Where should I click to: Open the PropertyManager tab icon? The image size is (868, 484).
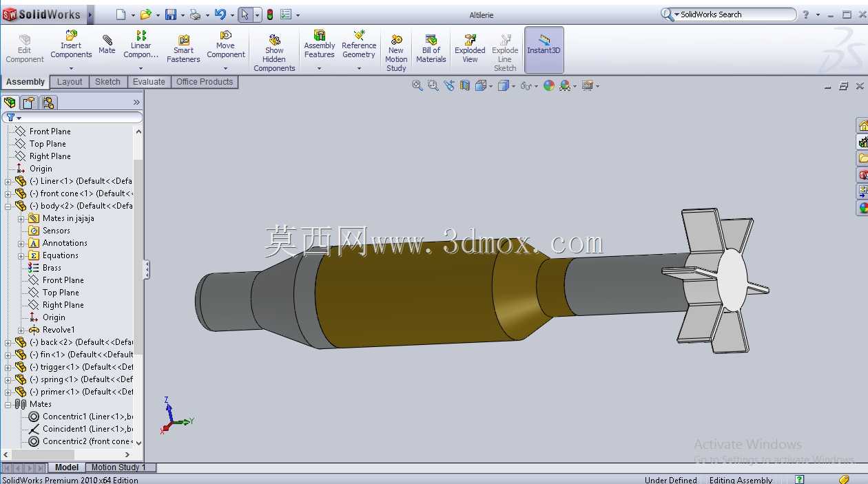tap(28, 103)
